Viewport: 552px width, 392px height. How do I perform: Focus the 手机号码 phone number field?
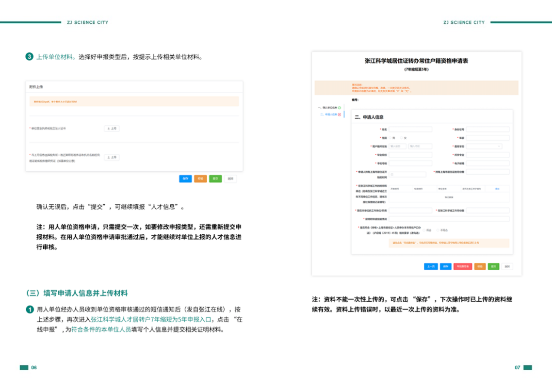(410, 163)
